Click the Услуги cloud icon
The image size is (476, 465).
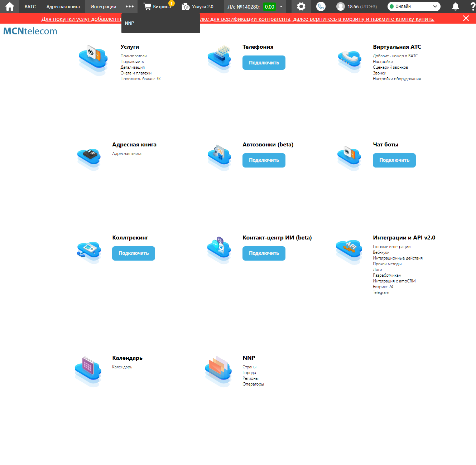(x=93, y=60)
